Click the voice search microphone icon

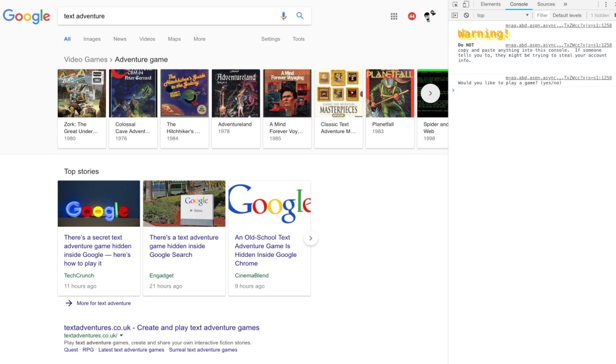point(283,16)
